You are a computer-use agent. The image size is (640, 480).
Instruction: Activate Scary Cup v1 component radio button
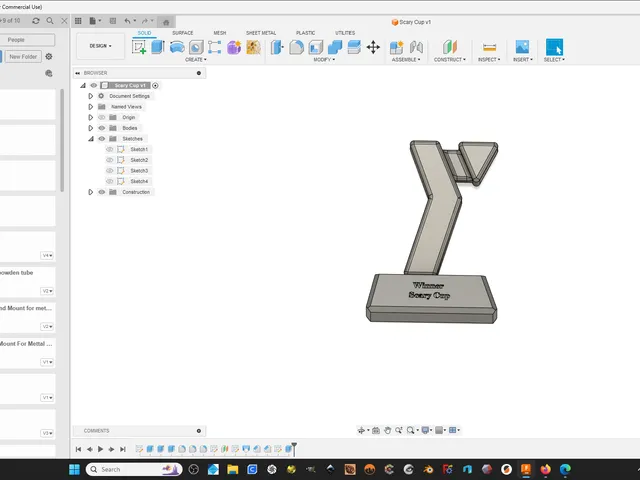155,85
